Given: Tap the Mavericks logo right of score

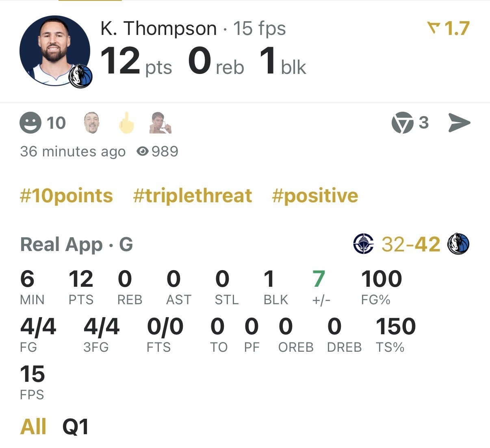Looking at the screenshot, I should pos(458,244).
